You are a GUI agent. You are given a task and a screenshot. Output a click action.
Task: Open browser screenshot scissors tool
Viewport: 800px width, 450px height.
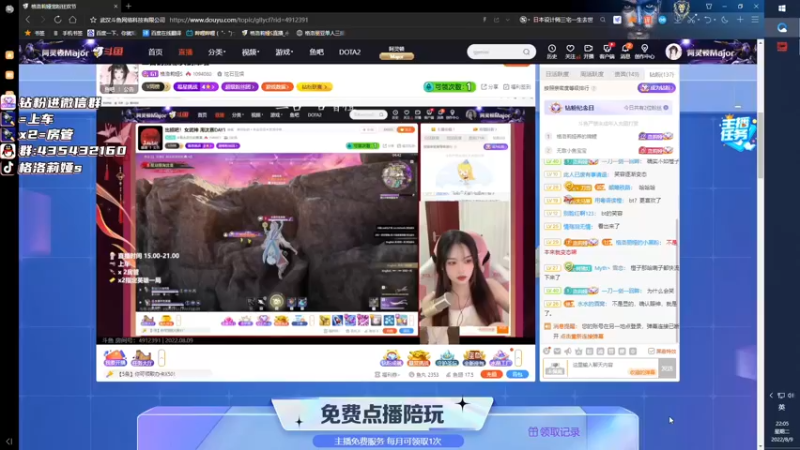[x=691, y=20]
